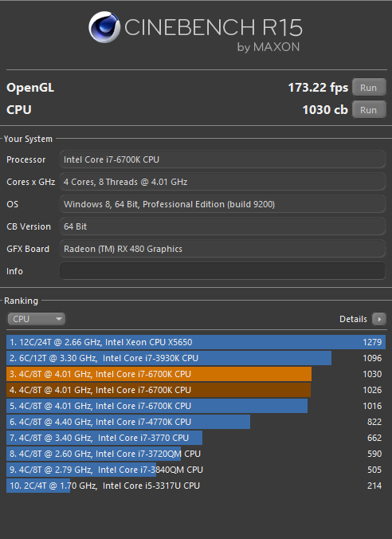Select ranking row Intel Core i7-3840QM
392x539 pixels.
[196, 470]
